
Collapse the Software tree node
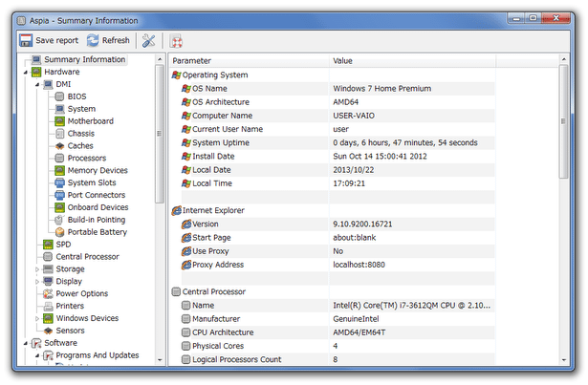[x=26, y=343]
